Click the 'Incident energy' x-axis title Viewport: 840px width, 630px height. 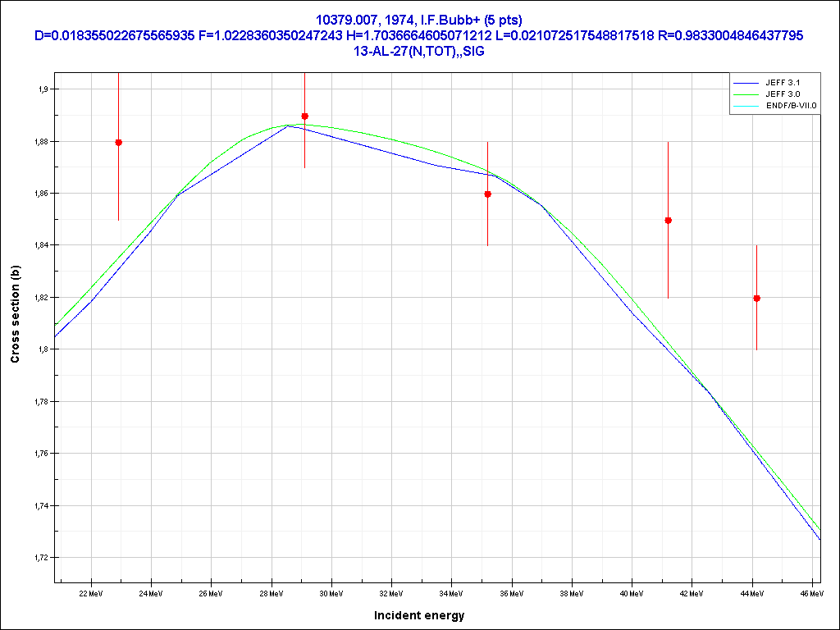pos(418,615)
